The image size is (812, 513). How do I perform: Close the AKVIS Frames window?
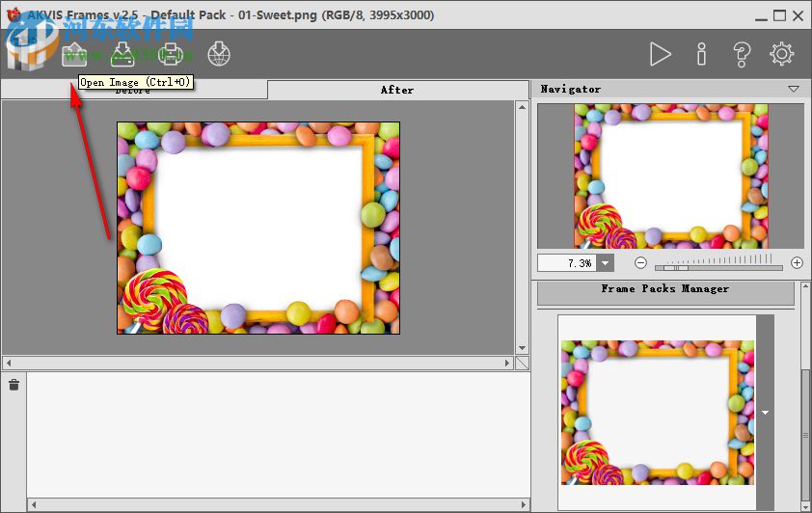(798, 16)
